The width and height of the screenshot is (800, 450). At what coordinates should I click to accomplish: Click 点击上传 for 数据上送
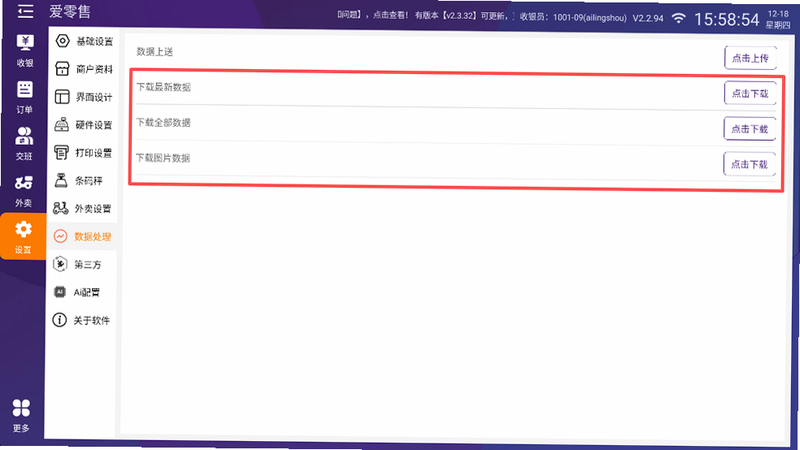[x=751, y=58]
